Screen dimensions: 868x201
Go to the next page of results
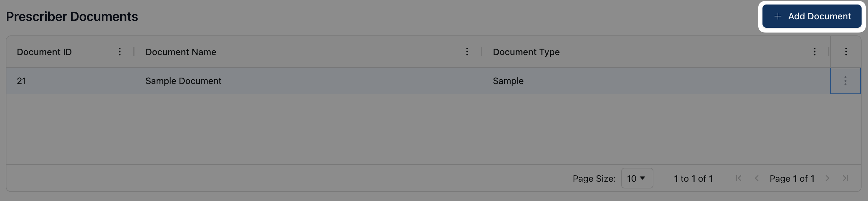pyautogui.click(x=827, y=178)
